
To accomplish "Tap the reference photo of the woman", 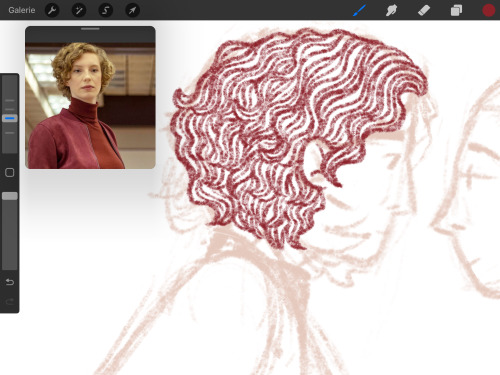I will [x=90, y=106].
